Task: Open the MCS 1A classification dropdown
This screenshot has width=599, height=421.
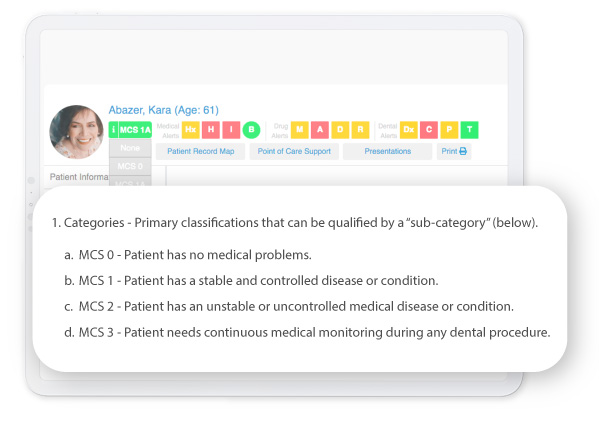Action: coord(135,130)
